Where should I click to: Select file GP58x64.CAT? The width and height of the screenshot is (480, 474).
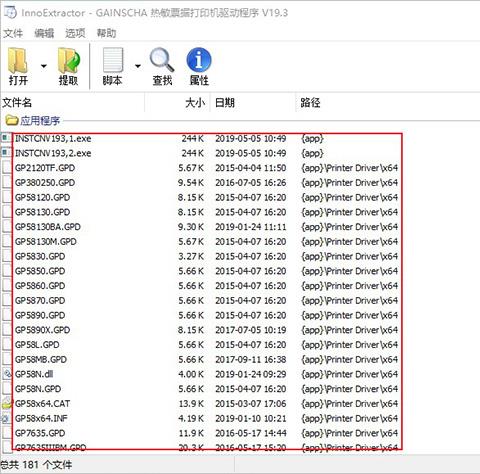[x=42, y=404]
